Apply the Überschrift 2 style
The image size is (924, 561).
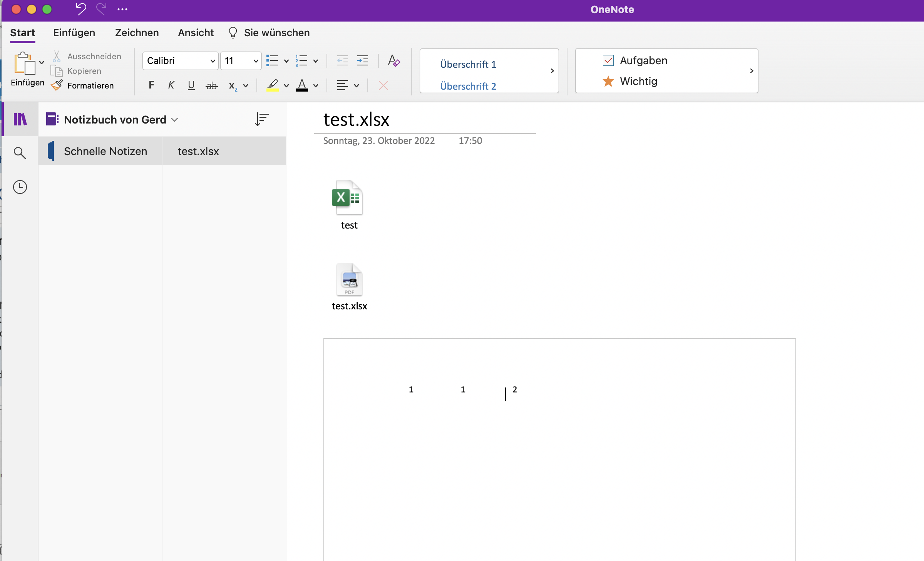click(468, 86)
